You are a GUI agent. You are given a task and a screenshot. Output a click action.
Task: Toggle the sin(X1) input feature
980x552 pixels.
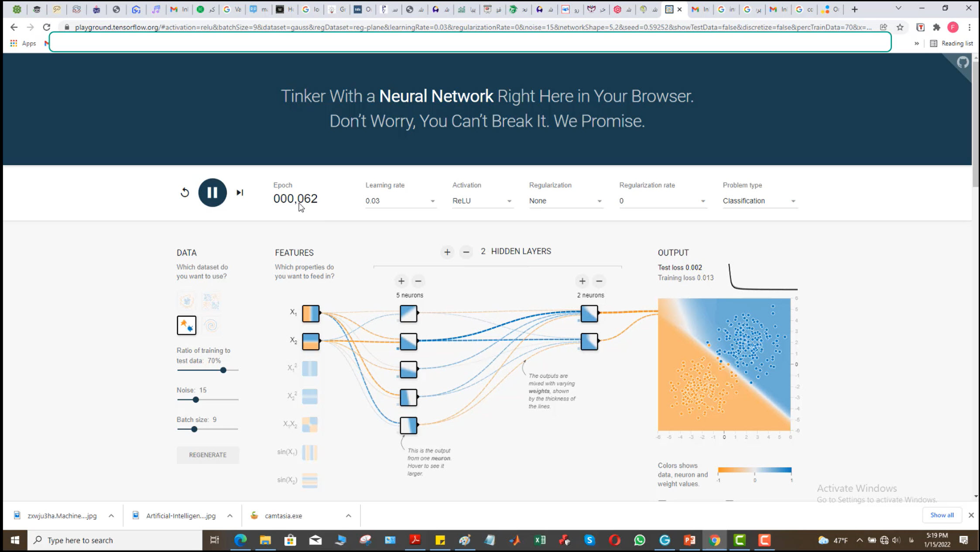[x=310, y=452]
